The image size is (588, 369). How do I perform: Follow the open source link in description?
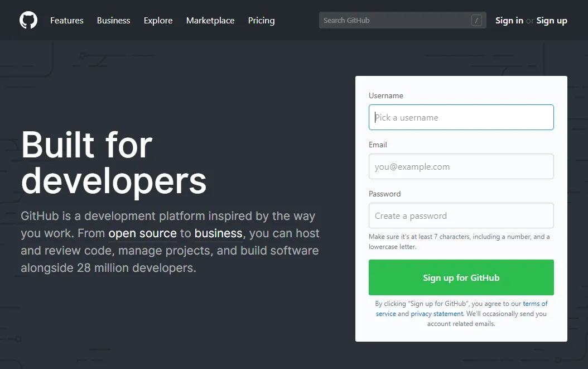pyautogui.click(x=142, y=233)
